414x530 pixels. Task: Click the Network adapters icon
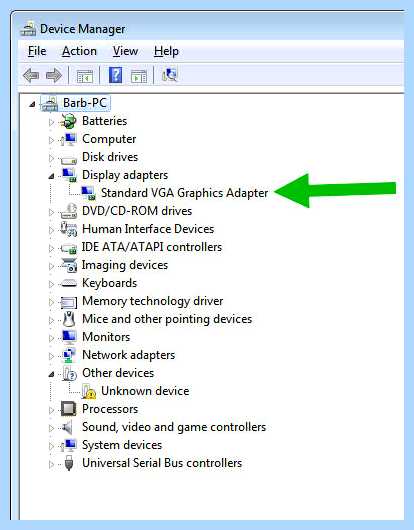(x=69, y=355)
